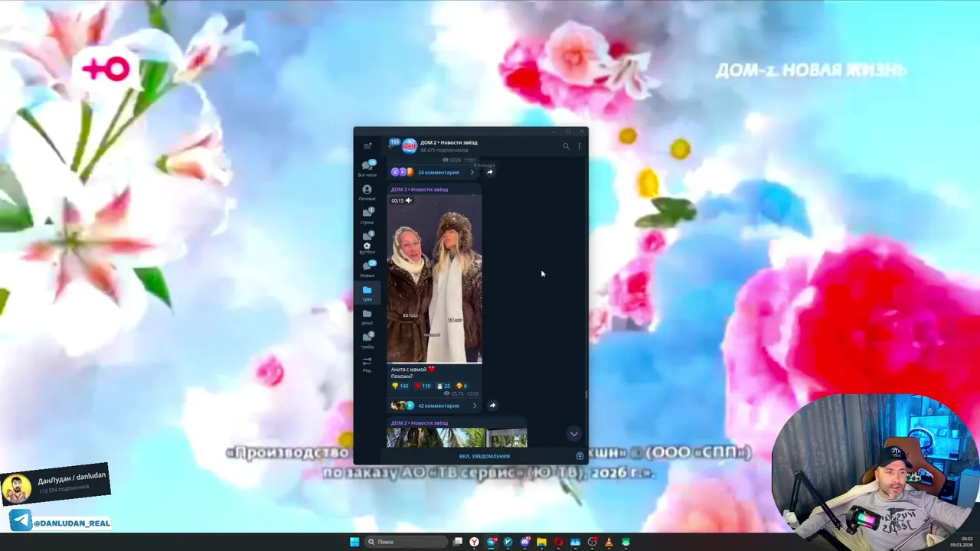Screen dimensions: 980x551
Task: Open File Explorer from taskbar
Action: 541,542
